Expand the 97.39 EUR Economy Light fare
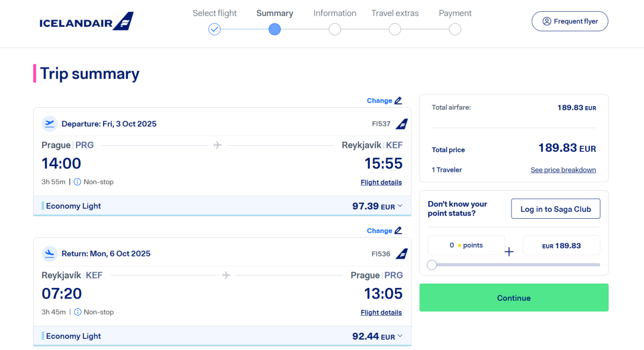The height and width of the screenshot is (350, 644). tap(400, 206)
